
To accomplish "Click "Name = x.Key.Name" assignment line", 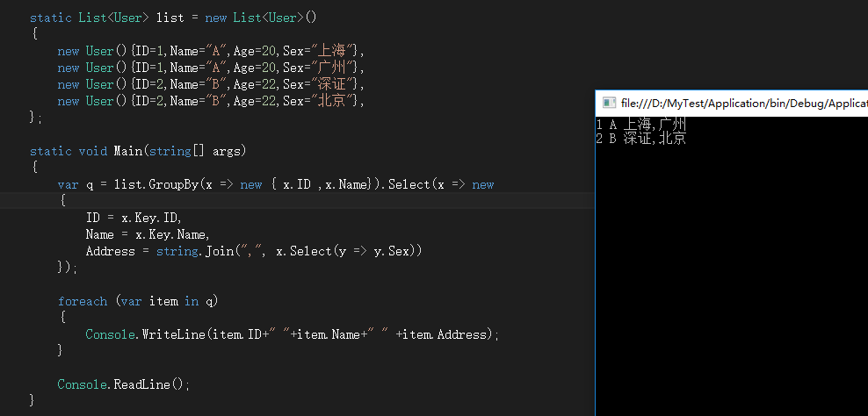I will pos(147,234).
